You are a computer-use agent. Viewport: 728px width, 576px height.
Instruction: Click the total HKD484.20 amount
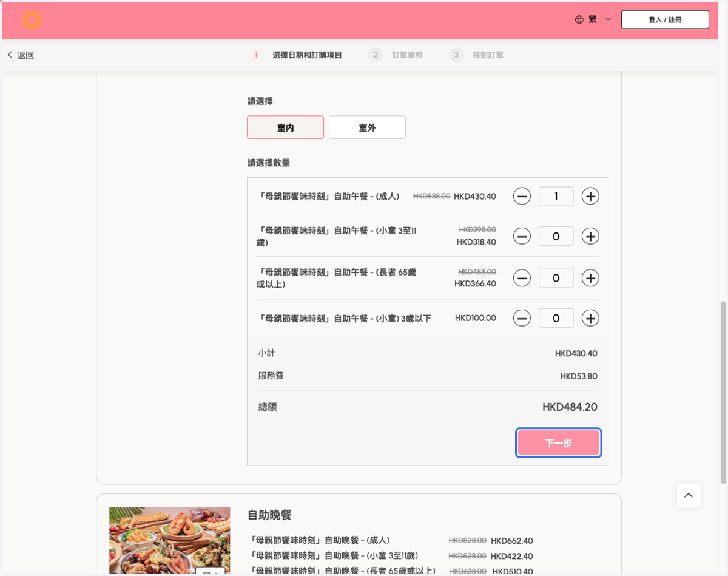coord(570,407)
